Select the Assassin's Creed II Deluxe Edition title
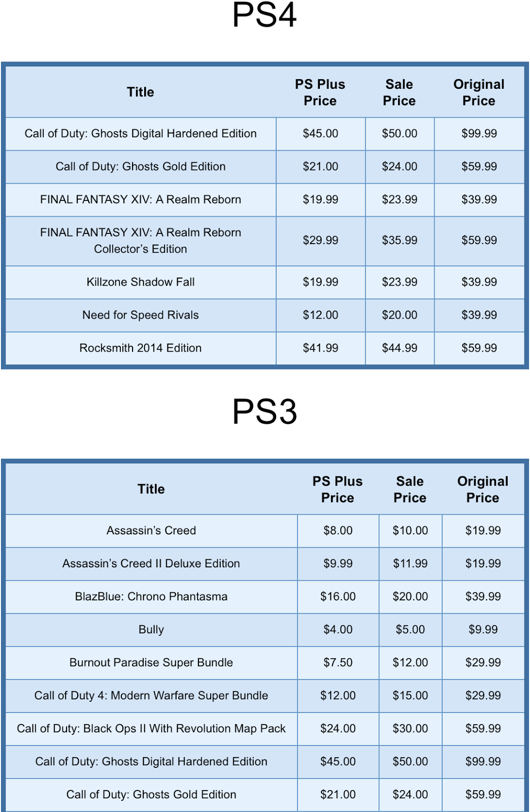Screen dimensions: 530x812 click(x=151, y=564)
